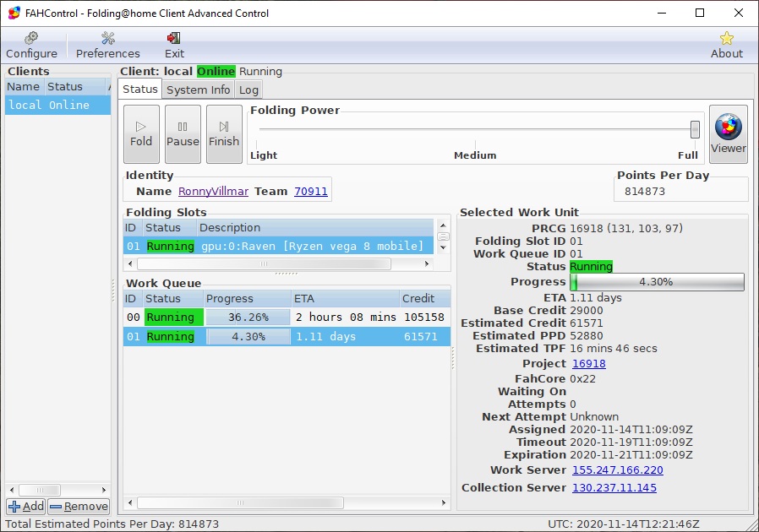Sort clients by Status column header

click(75, 87)
